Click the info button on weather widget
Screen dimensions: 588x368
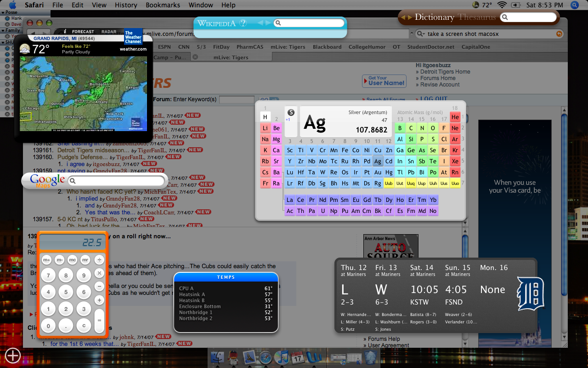click(65, 31)
